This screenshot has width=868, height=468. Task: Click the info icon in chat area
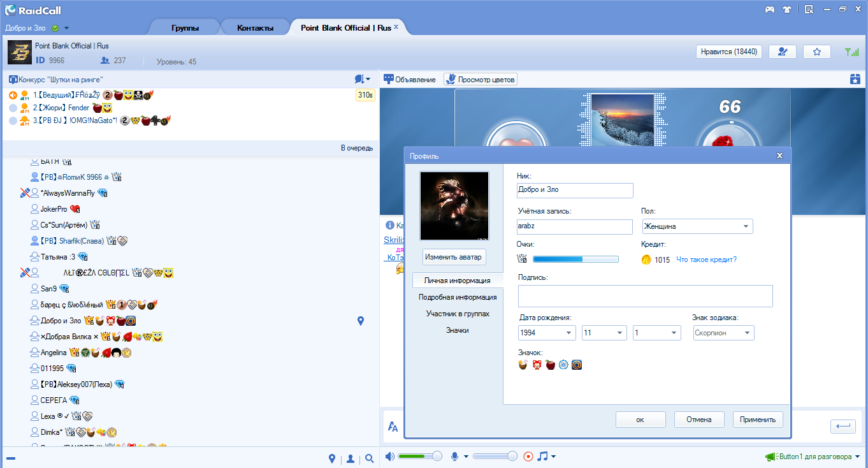[x=389, y=225]
